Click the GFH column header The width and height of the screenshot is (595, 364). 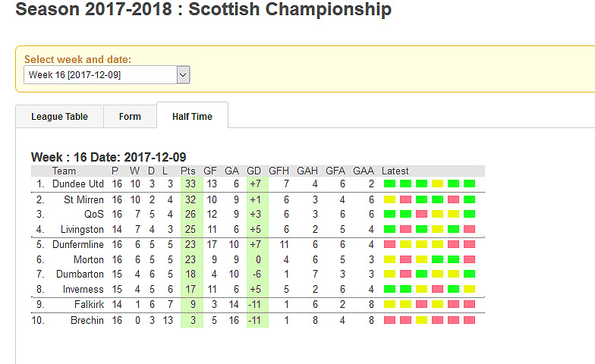(x=279, y=171)
